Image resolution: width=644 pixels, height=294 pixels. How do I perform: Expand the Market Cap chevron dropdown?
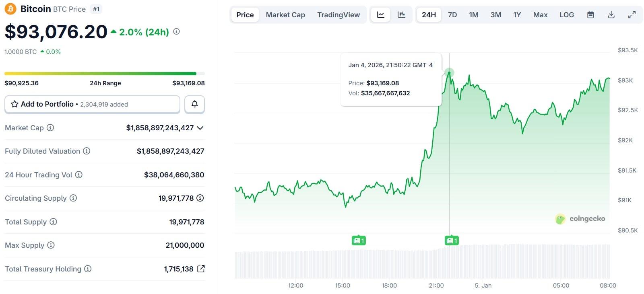pos(200,128)
